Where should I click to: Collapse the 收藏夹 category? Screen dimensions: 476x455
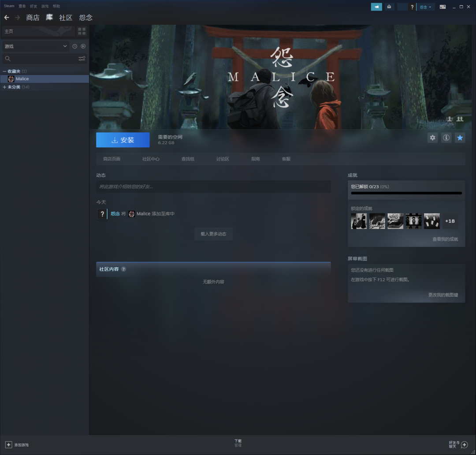5,71
